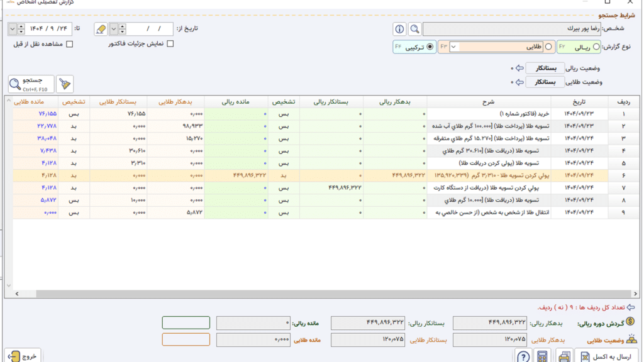Screen dimensions: 644x362
Task: Clear the from-date with the eraser icon
Action: (101, 29)
